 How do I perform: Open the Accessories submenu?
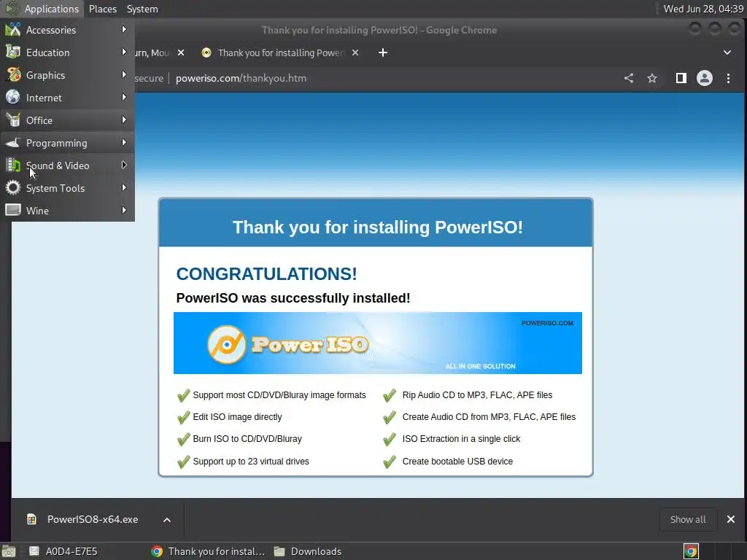pyautogui.click(x=67, y=30)
